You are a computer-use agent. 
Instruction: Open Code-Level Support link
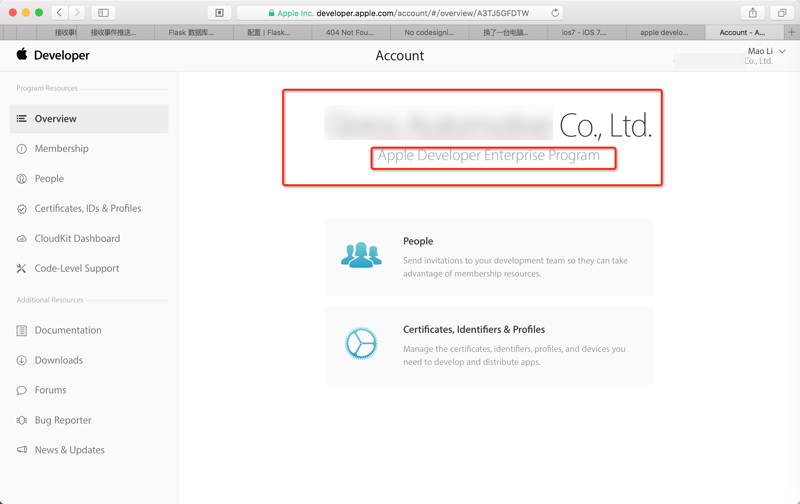tap(77, 268)
